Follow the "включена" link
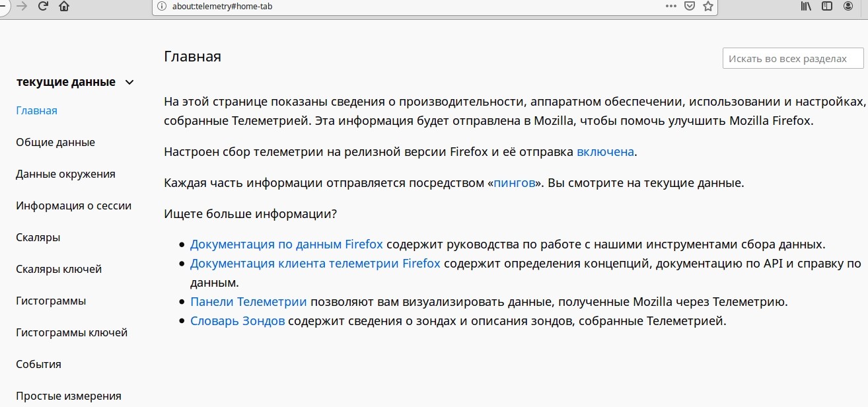The image size is (868, 407). [x=606, y=151]
